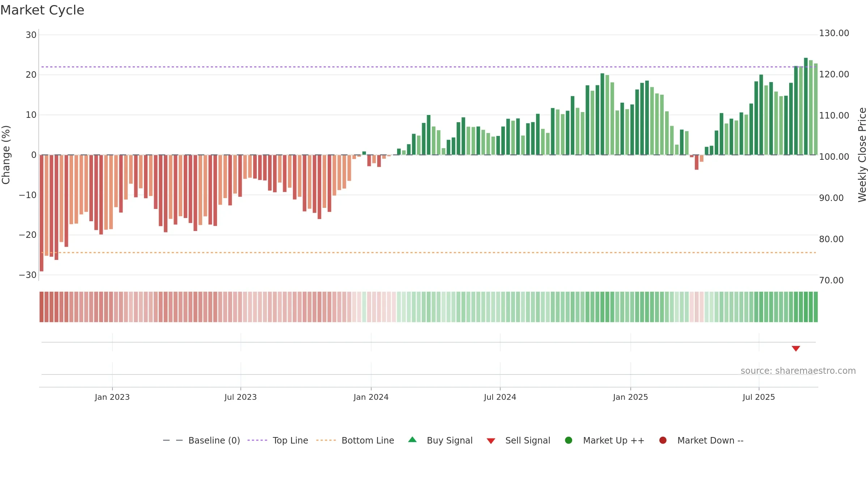Click the Jan 2024 axis label
The height and width of the screenshot is (488, 868).
(371, 397)
